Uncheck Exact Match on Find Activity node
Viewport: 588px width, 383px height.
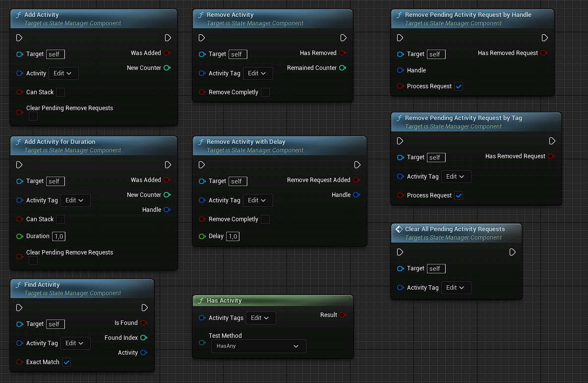coord(66,362)
